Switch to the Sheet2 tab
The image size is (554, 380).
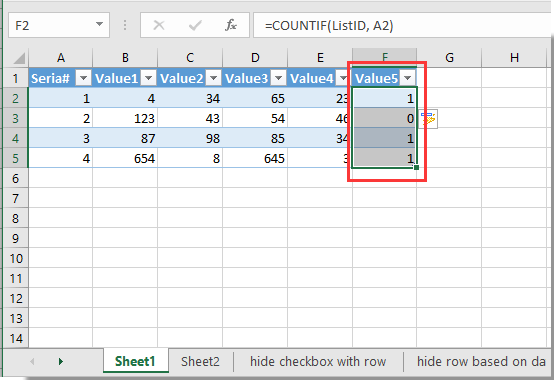point(200,361)
